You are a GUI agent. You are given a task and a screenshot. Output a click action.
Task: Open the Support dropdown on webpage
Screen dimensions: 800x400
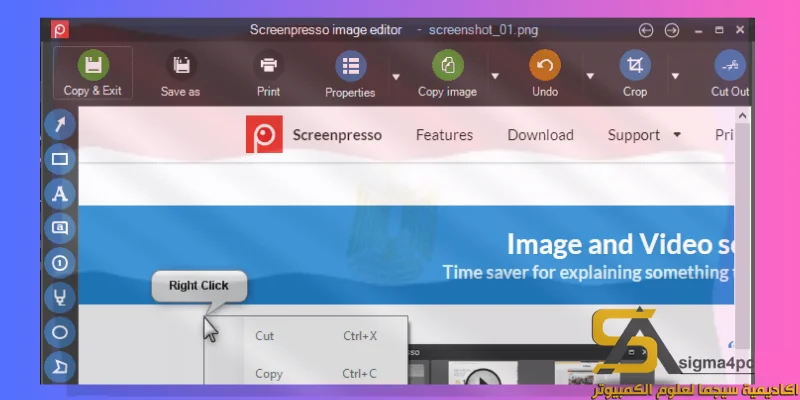click(644, 135)
